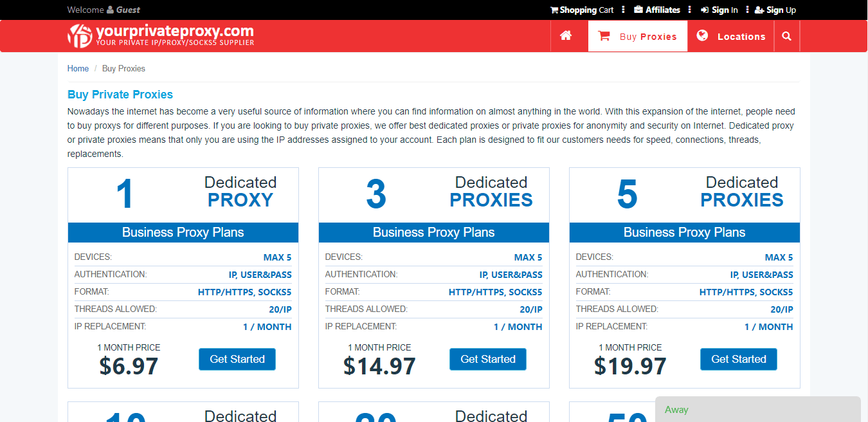
Task: Click 1 / MONTH value in 3-proxies card
Action: [518, 327]
